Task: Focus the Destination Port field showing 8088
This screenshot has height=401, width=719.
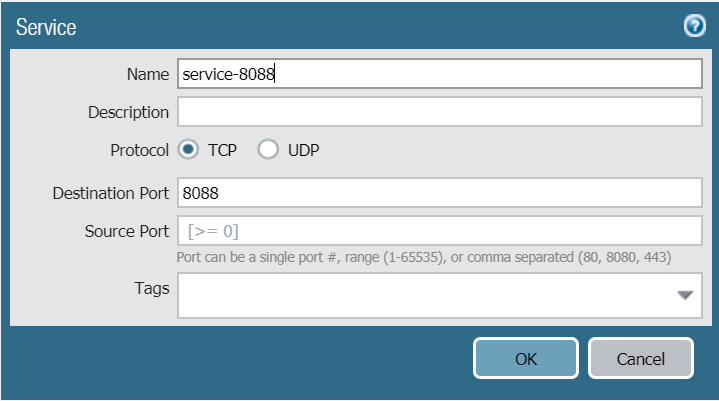Action: pyautogui.click(x=440, y=193)
